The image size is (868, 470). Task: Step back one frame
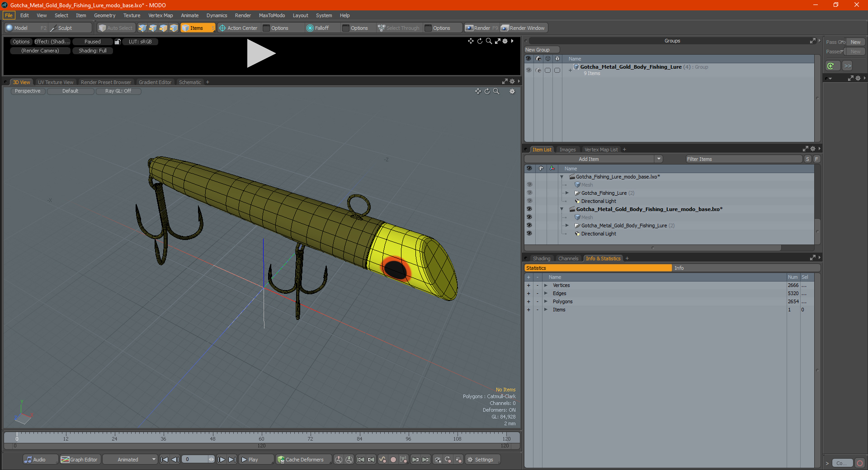pos(175,460)
